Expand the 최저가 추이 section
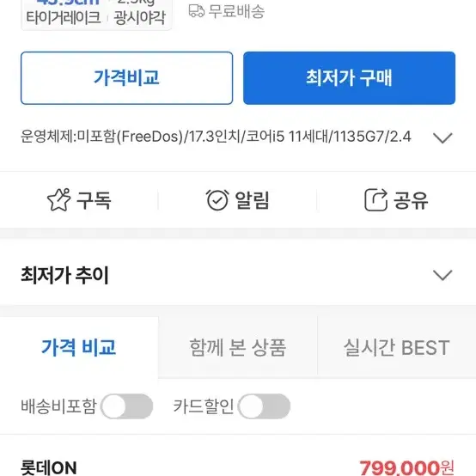Viewport: 476px width, 476px height. click(x=442, y=275)
